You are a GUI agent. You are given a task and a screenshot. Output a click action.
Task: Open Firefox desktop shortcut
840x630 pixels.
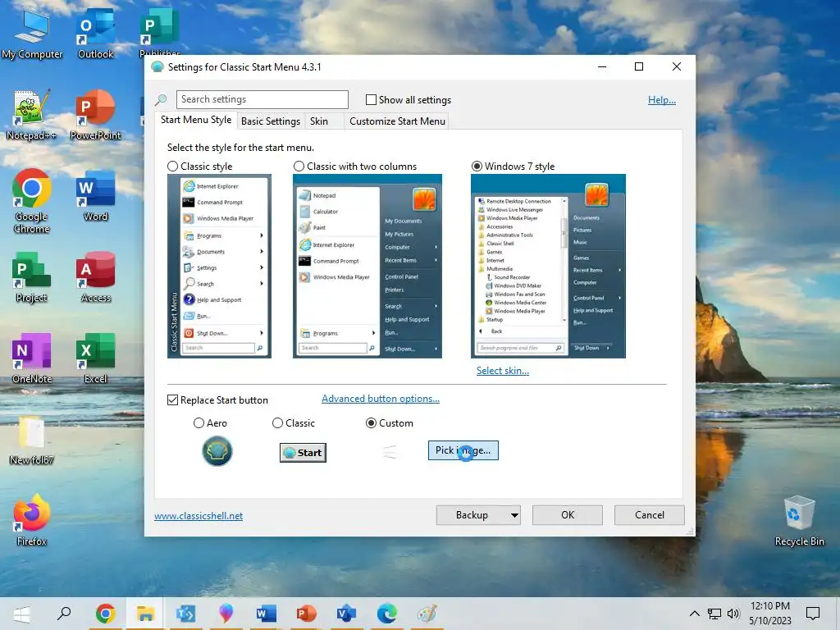pos(32,519)
